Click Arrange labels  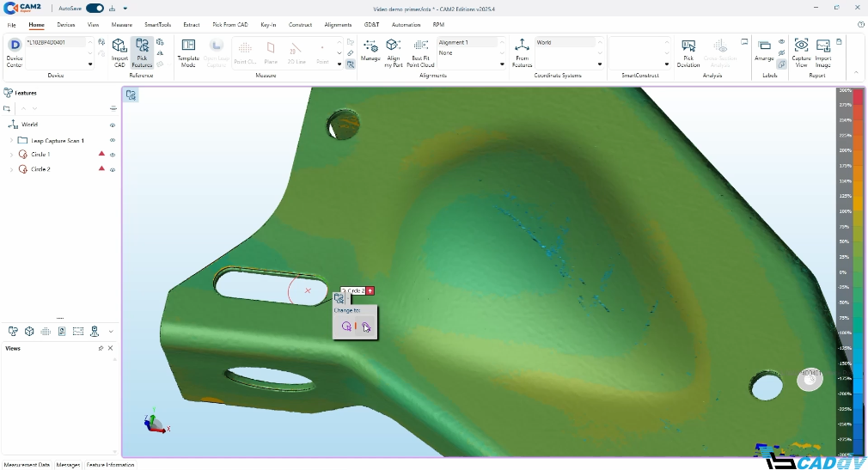point(764,51)
